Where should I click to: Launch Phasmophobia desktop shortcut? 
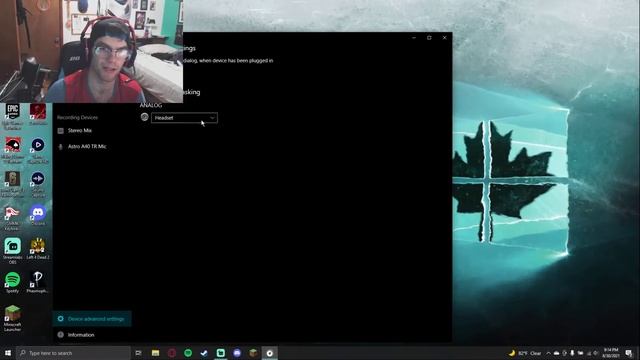[38, 282]
